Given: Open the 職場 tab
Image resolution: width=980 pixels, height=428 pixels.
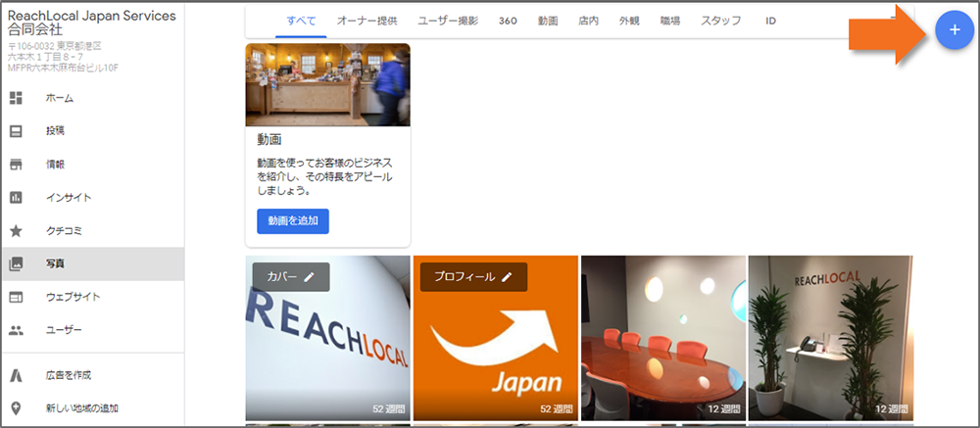Looking at the screenshot, I should (x=670, y=21).
